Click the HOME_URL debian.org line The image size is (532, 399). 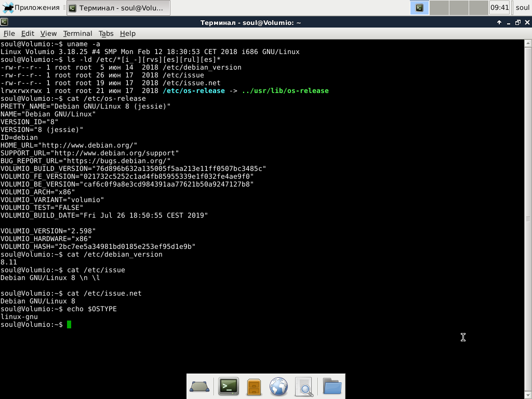coord(69,145)
